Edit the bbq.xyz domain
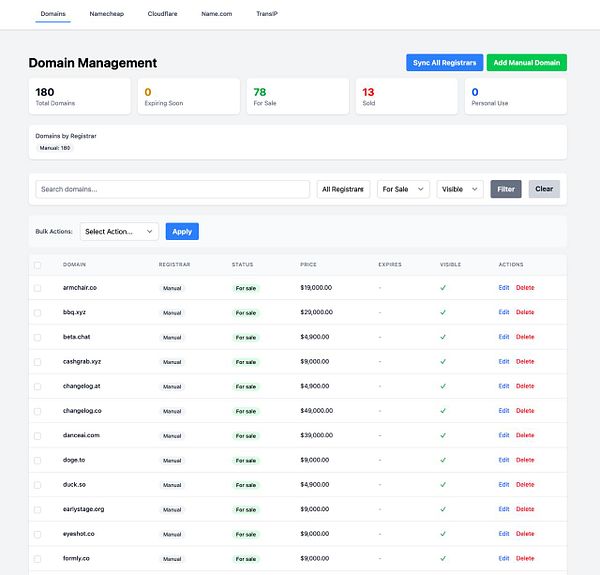Viewport: 600px width, 575px height. tap(504, 312)
